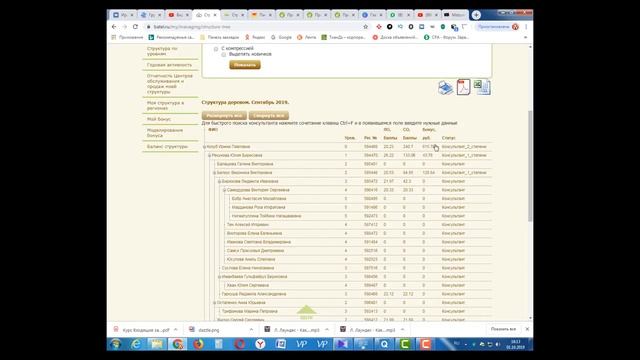Open the Chrome three-dot menu
Screen dimensions: 640x360
pyautogui.click(x=526, y=27)
